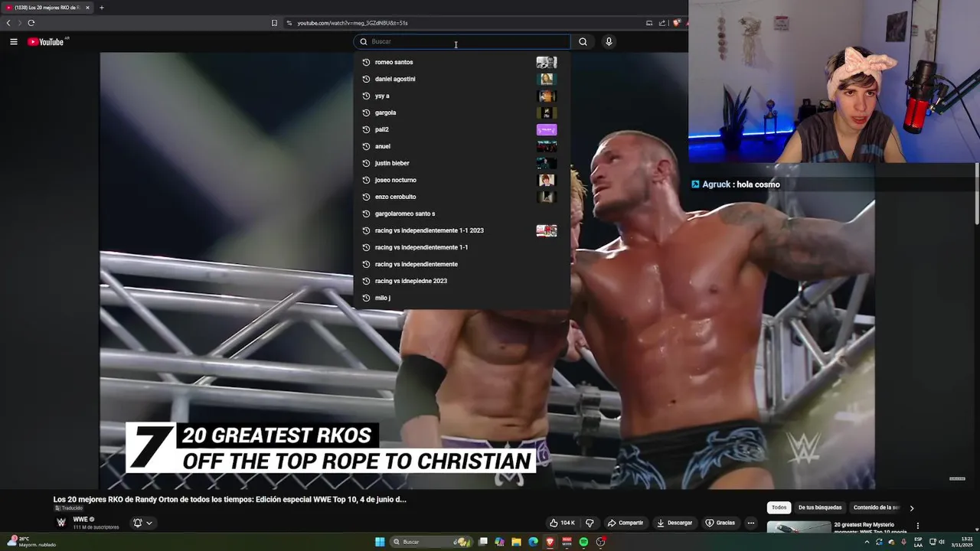The image size is (980, 551).
Task: Choose 'anuel' search suggestion
Action: 462,146
